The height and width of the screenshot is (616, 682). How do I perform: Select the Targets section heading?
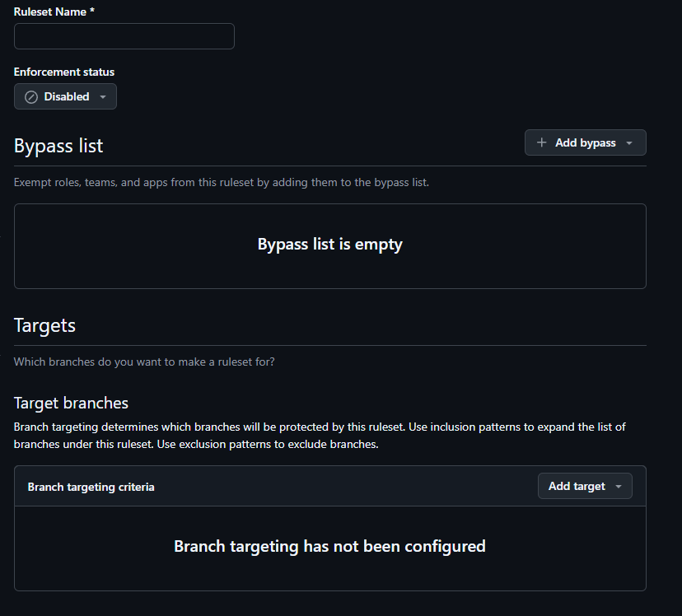44,325
